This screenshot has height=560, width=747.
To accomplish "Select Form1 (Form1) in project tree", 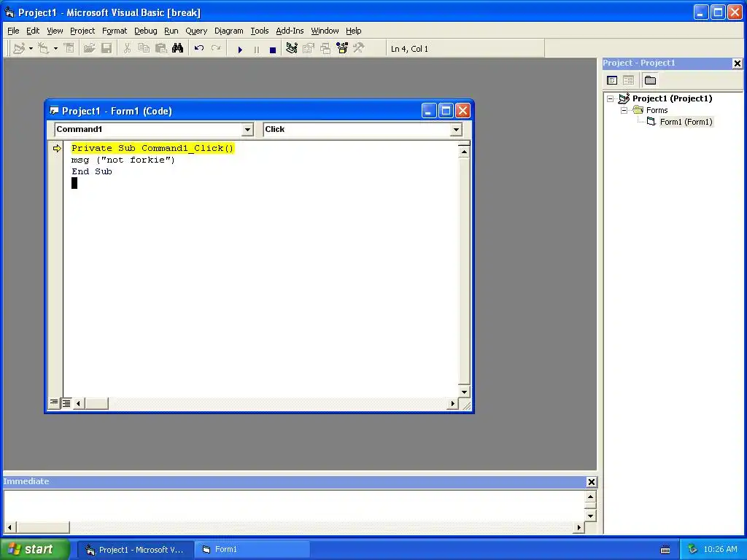I will pyautogui.click(x=686, y=122).
